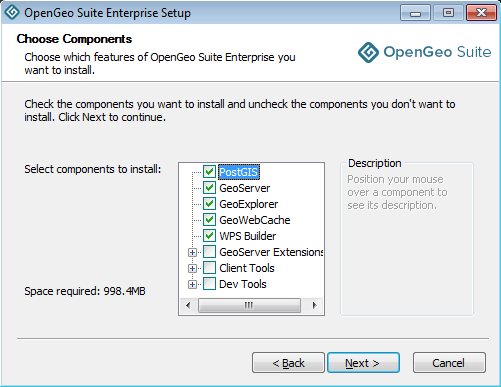
Task: Select the WPS Builder item label
Action: coord(248,236)
